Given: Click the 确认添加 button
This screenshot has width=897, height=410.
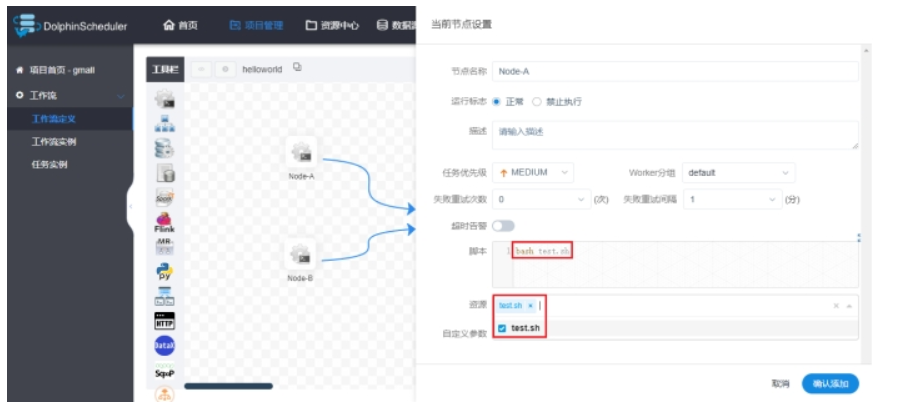Looking at the screenshot, I should tap(830, 384).
